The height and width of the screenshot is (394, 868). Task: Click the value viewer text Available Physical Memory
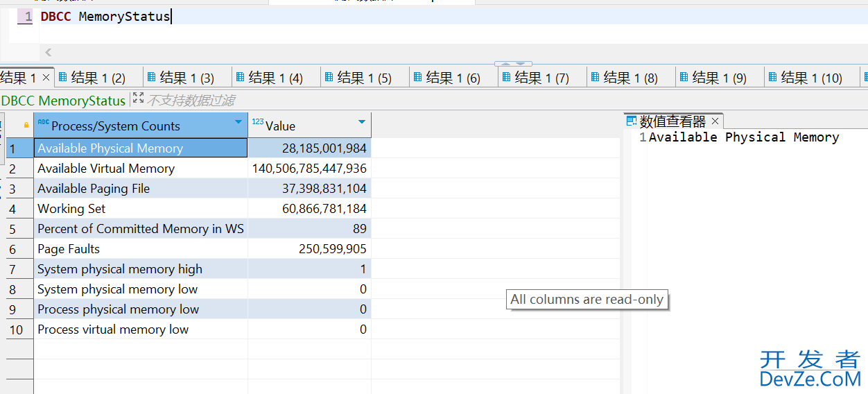point(744,137)
